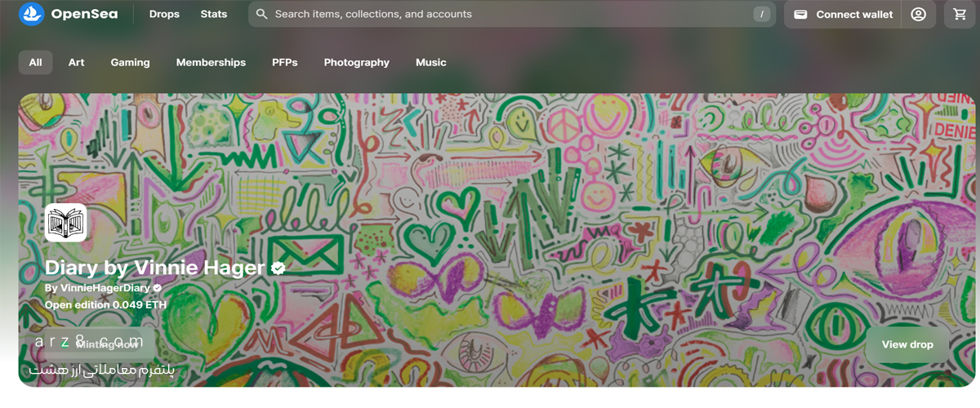
Task: Switch to the Music category tab
Action: 431,62
